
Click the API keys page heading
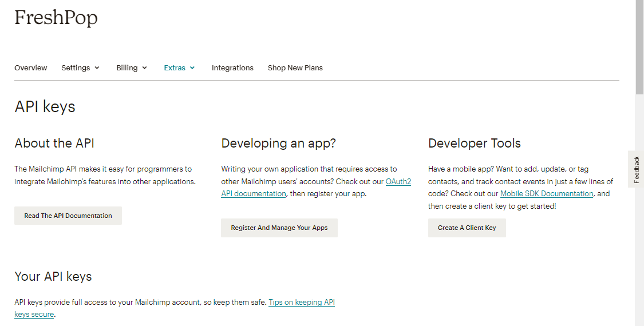[x=45, y=107]
